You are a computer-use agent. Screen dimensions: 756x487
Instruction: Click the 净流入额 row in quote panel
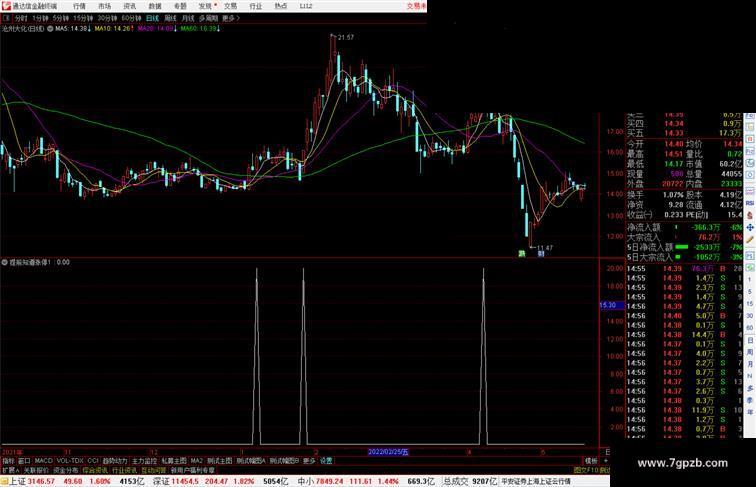click(x=685, y=227)
